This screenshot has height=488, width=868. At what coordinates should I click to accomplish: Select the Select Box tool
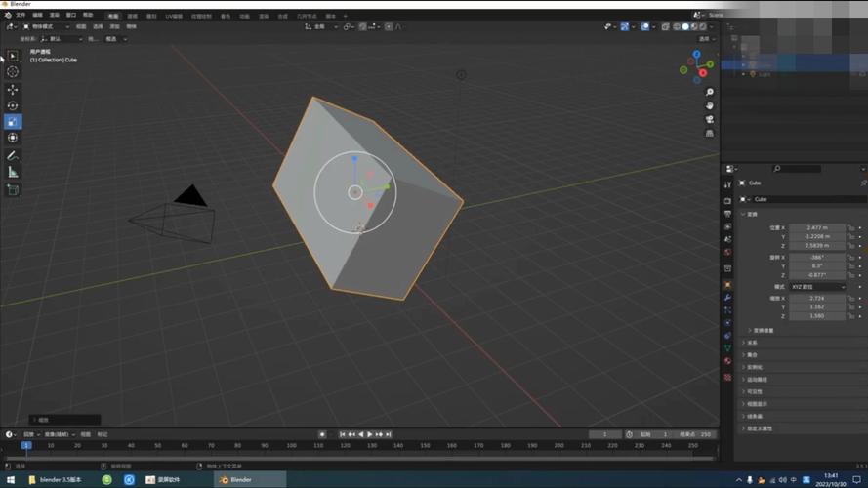13,56
